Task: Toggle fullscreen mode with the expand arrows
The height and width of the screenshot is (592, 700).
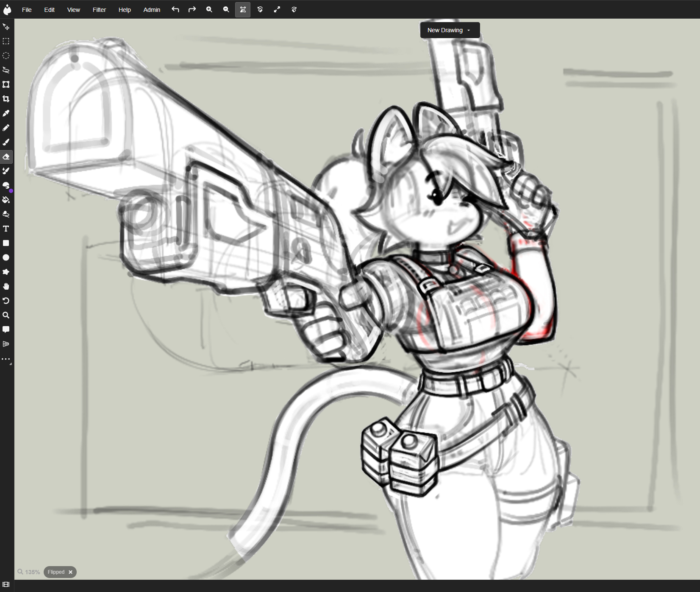Action: click(277, 9)
